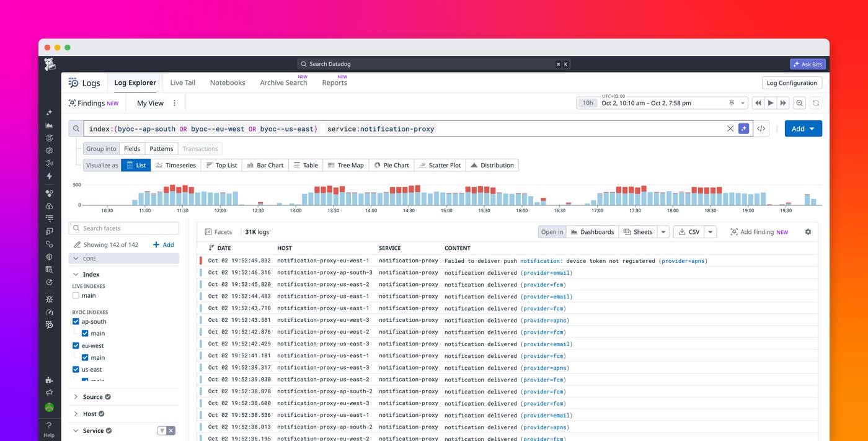Click the search magnifier in query bar
Screen dimensions: 868x441
tap(76, 128)
